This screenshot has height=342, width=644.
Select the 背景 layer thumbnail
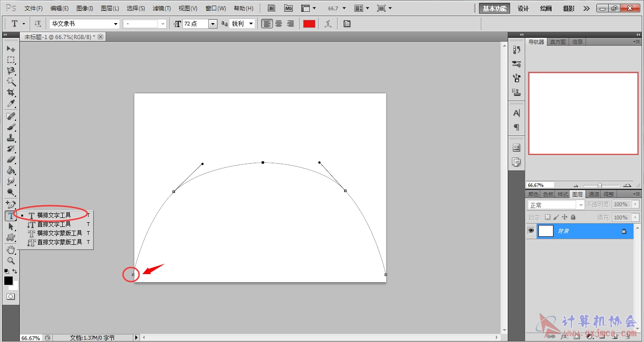coord(545,231)
